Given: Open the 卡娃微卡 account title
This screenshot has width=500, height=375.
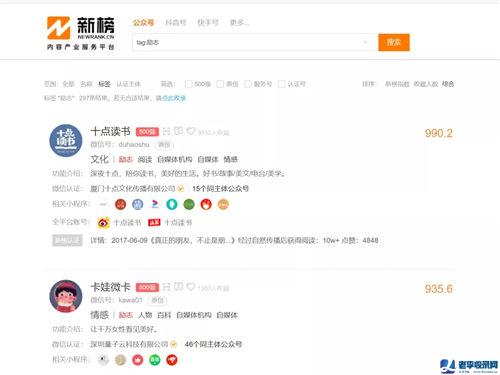Looking at the screenshot, I should coord(110,287).
